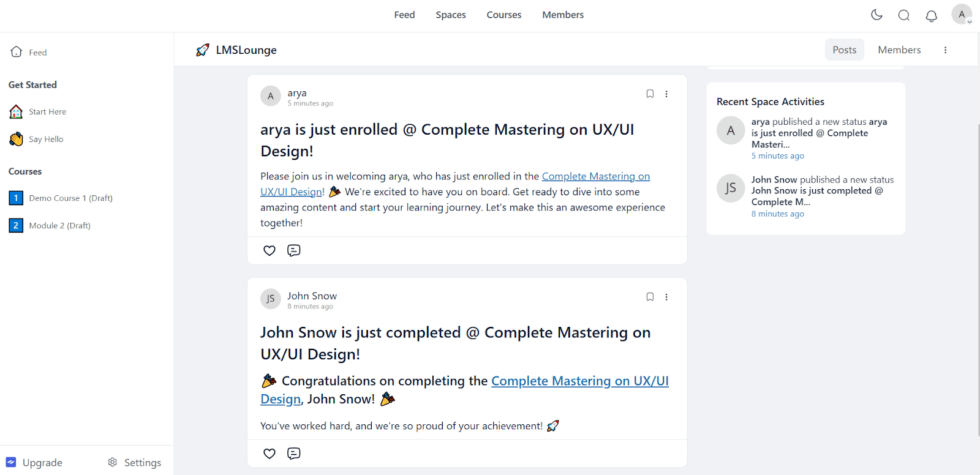
Task: Click the 'Get Started' sidebar heading
Action: point(32,84)
